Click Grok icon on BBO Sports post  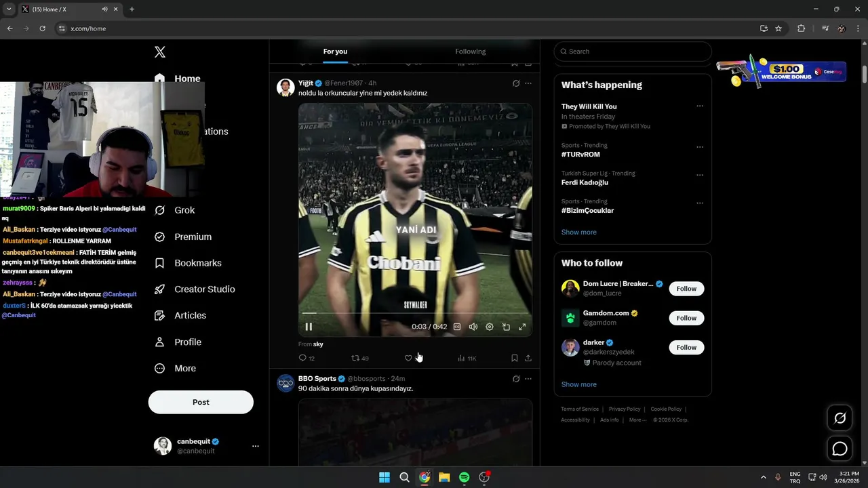(x=516, y=379)
